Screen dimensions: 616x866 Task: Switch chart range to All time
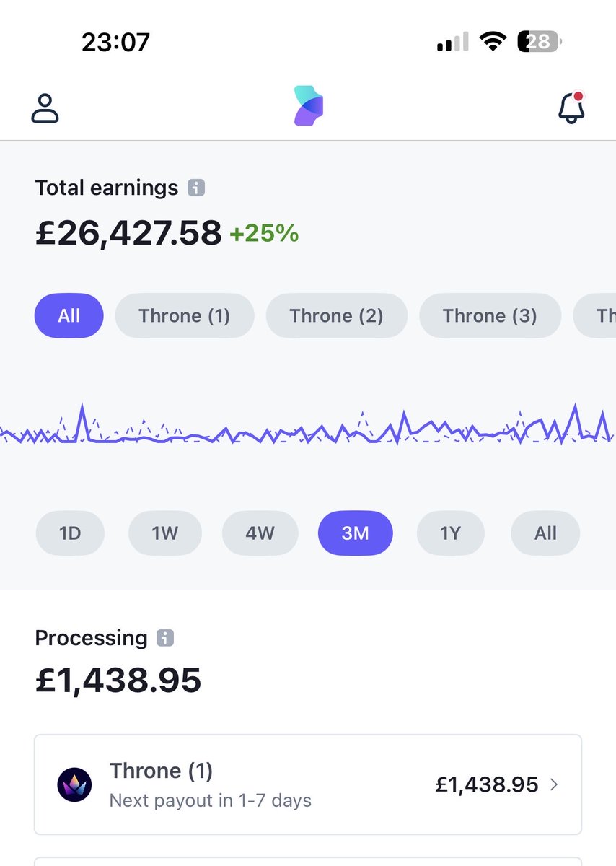[545, 533]
